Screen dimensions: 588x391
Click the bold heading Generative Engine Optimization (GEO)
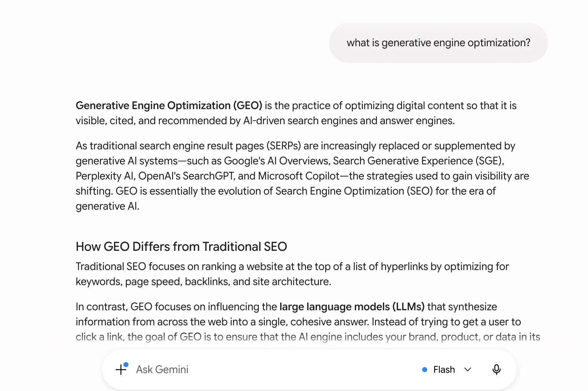coord(169,106)
